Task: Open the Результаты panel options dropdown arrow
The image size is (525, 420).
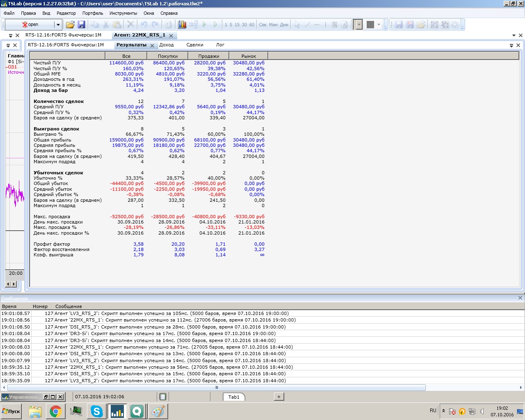Action: click(x=511, y=45)
